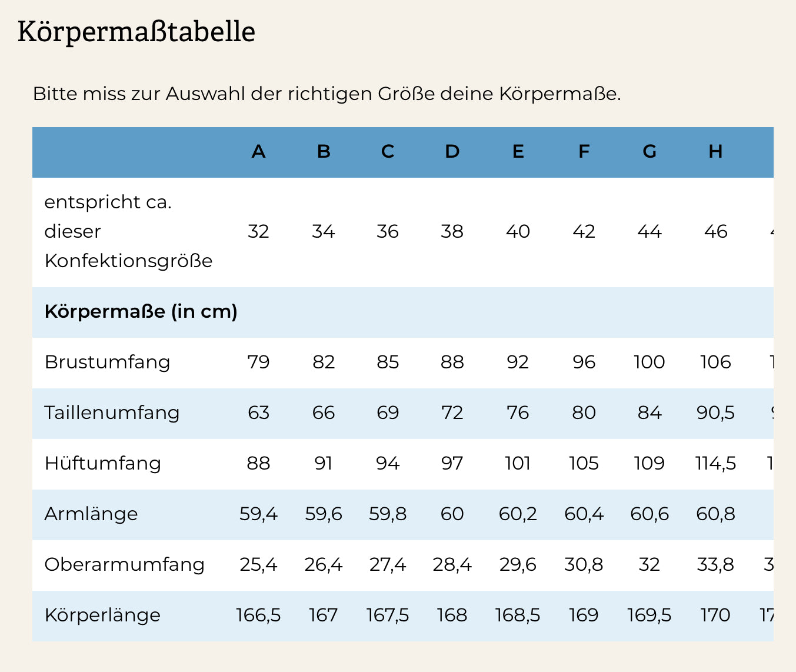Viewport: 796px width, 672px height.
Task: Select the Körperlänge row label
Action: [x=102, y=615]
